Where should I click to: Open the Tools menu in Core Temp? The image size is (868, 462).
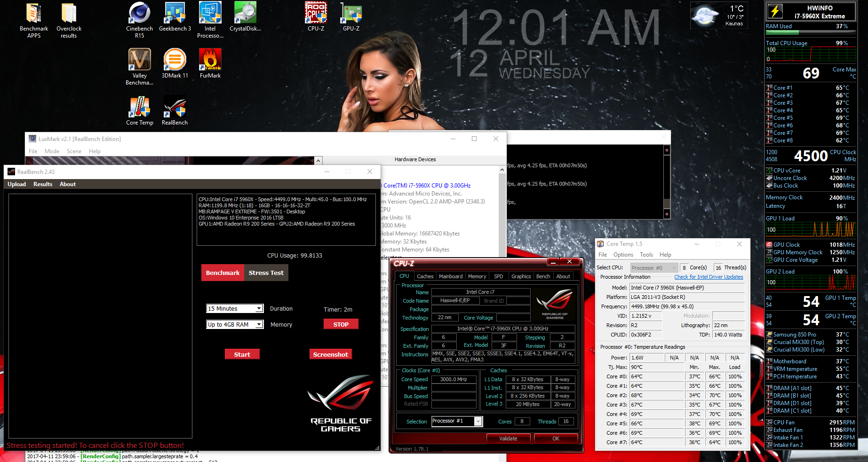tap(646, 255)
